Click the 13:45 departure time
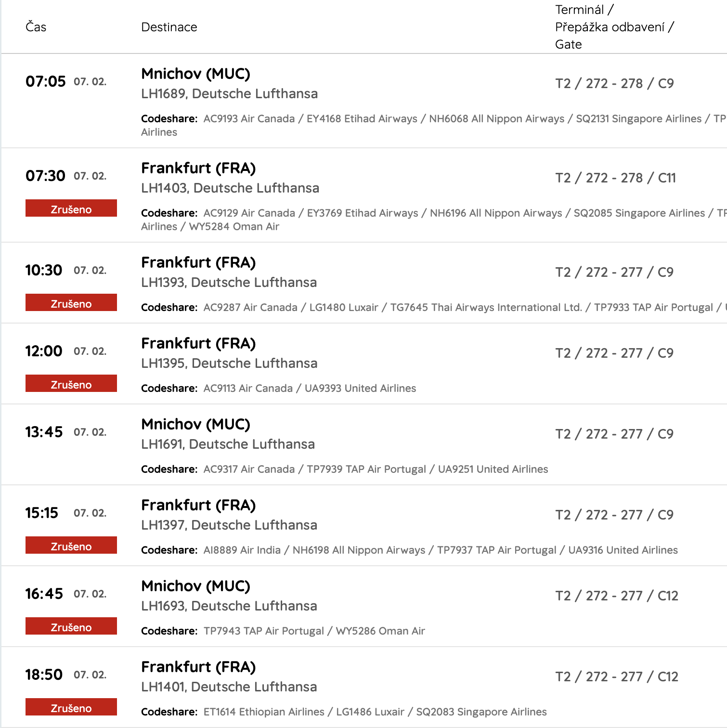Screen dimensions: 727x728 point(44,432)
